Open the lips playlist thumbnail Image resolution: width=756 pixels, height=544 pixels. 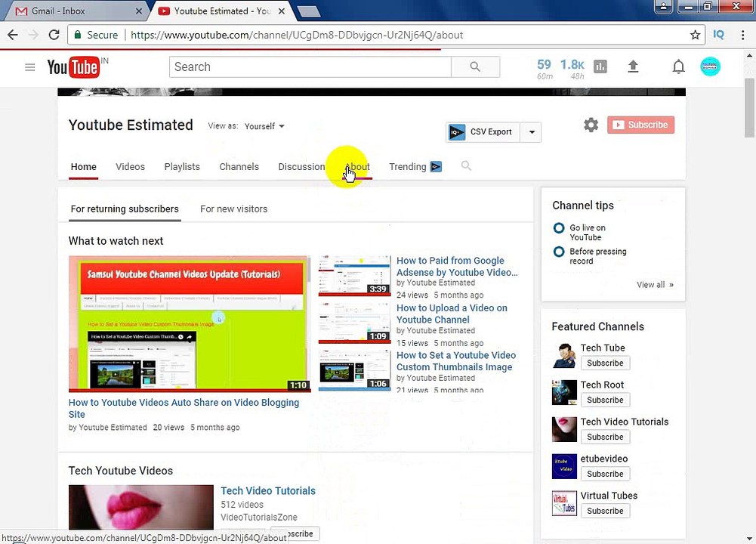tap(140, 507)
